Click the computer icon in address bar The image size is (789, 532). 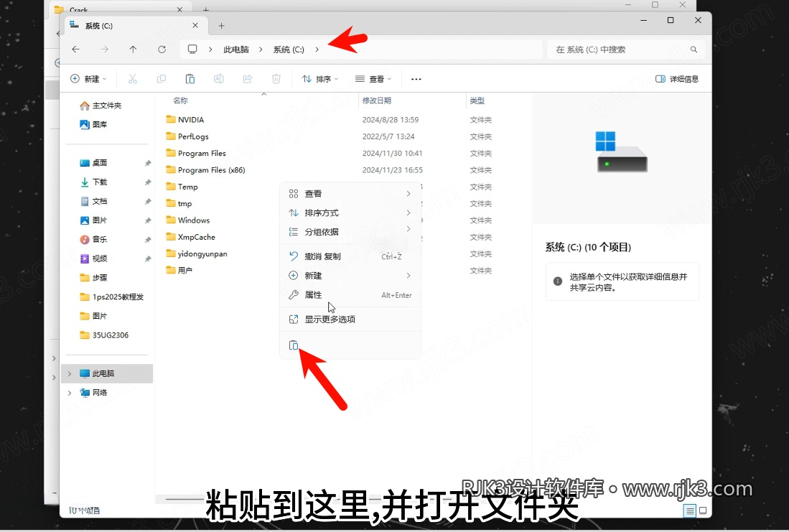(192, 50)
